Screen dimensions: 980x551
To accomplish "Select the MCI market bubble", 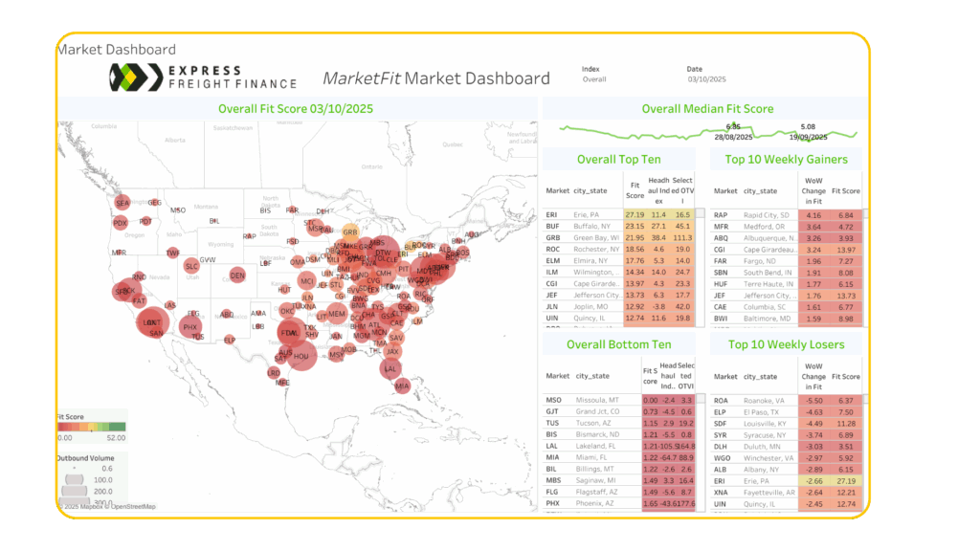I will click(307, 281).
